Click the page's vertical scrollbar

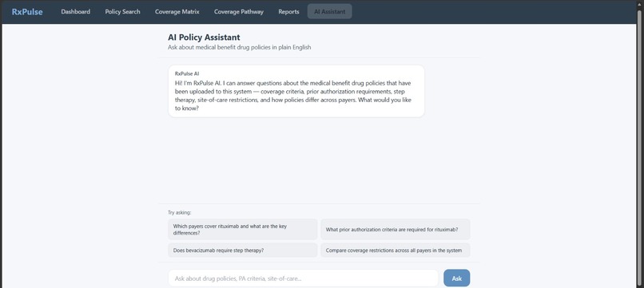click(639, 148)
